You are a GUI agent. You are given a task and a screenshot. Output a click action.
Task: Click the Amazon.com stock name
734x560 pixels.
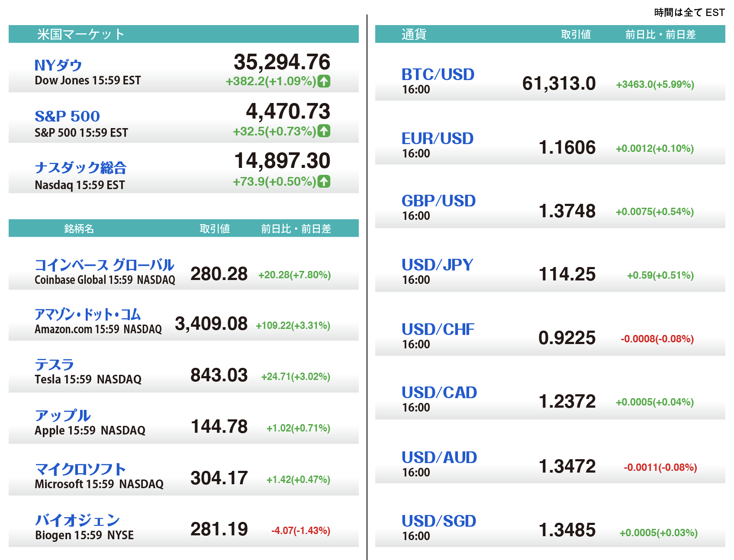pyautogui.click(x=88, y=315)
